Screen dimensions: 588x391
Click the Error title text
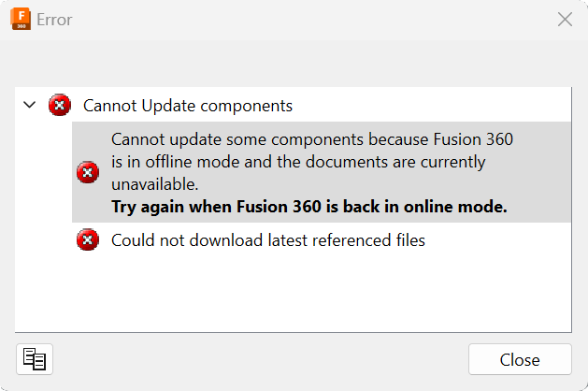(54, 20)
